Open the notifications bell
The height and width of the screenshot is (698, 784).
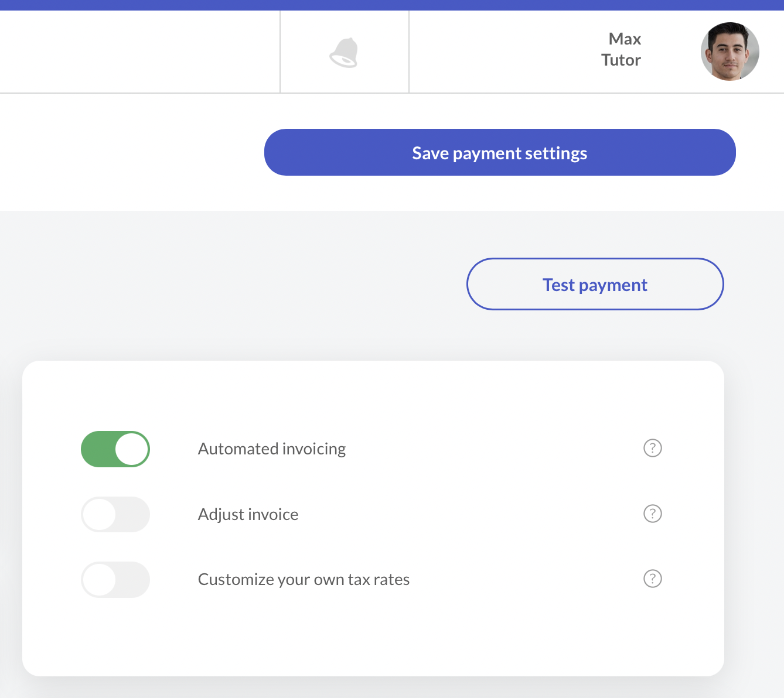coord(344,53)
